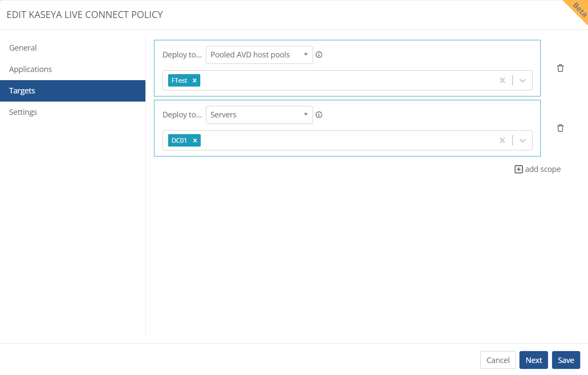The image size is (588, 375).
Task: Click info icon beside Pooled AVD host pools
Action: [x=319, y=55]
